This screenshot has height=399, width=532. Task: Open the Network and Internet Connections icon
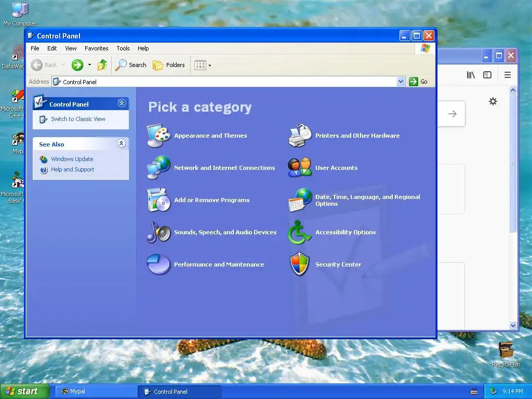[159, 168]
